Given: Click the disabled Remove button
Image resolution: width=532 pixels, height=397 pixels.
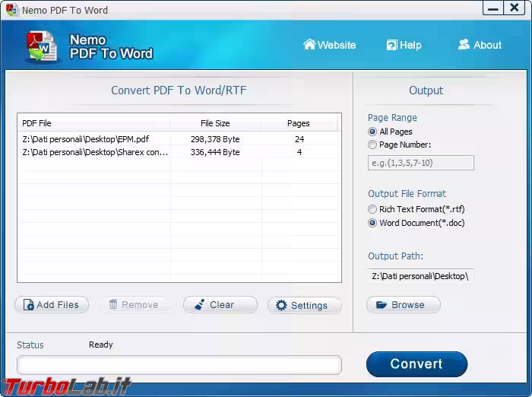Looking at the screenshot, I should 133,305.
